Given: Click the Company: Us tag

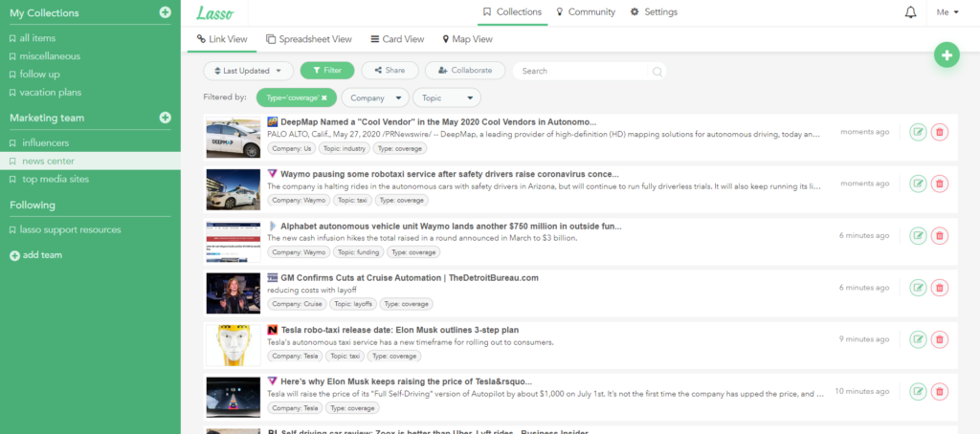Looking at the screenshot, I should pos(291,148).
